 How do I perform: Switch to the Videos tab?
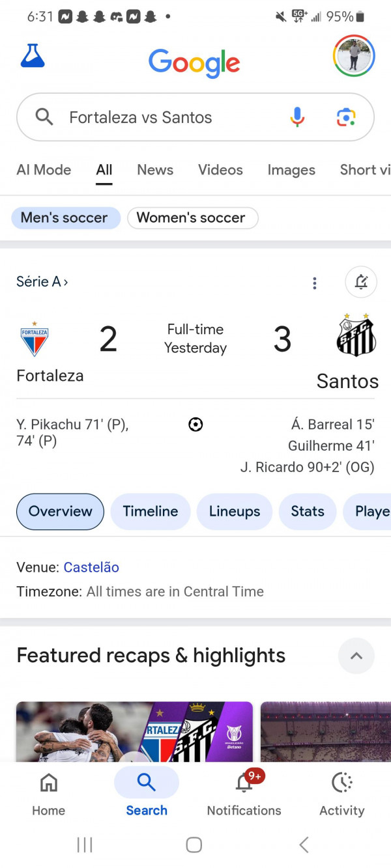click(220, 170)
